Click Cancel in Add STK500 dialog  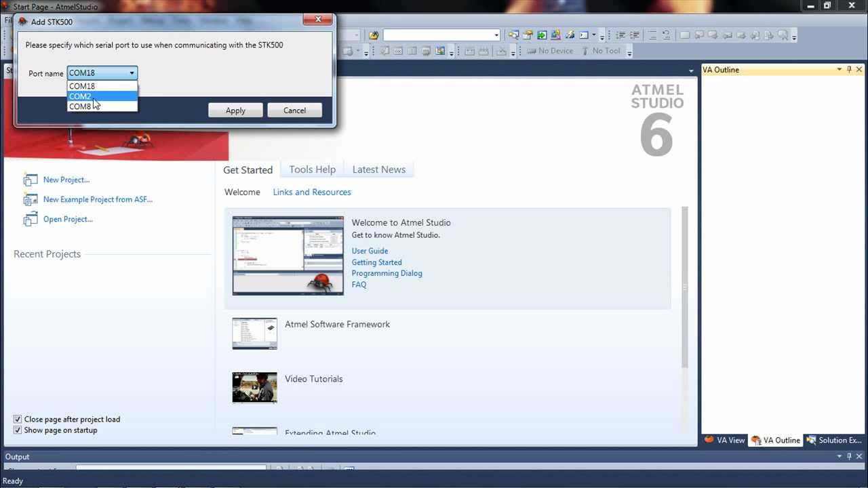click(x=294, y=110)
